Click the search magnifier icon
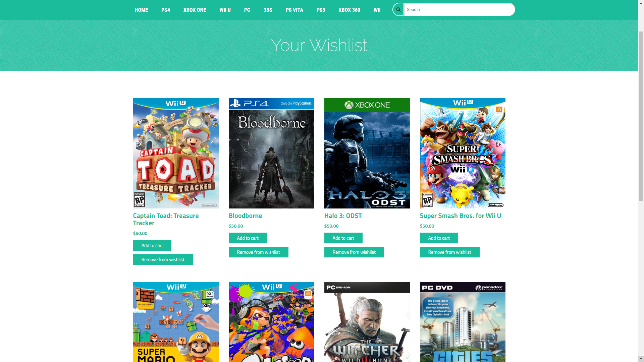This screenshot has width=644, height=362. 398,9
